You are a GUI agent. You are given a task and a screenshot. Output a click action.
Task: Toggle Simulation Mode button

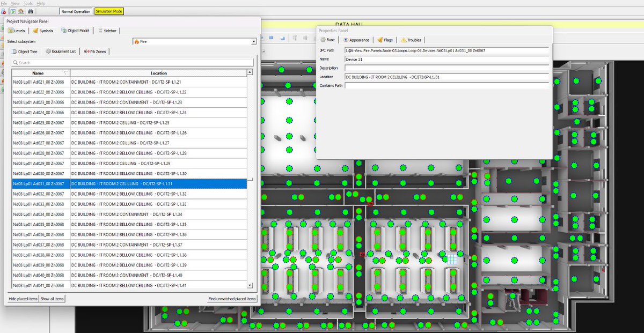108,11
